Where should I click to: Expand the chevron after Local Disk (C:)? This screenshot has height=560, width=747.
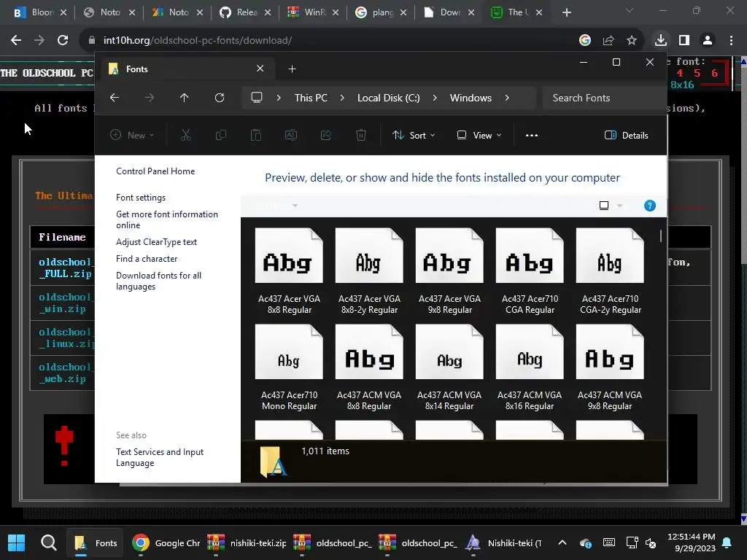[435, 98]
